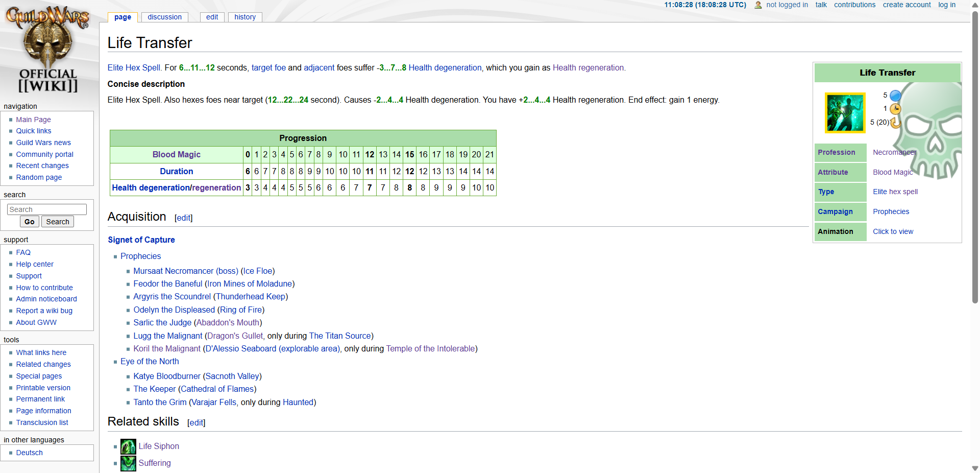Open the talk link in the top bar

(x=821, y=5)
